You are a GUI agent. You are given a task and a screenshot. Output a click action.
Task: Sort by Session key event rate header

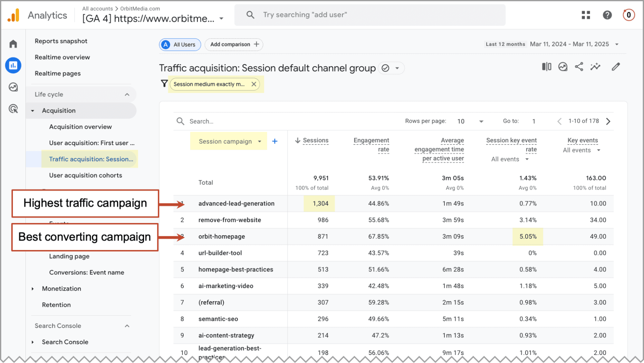coord(511,145)
